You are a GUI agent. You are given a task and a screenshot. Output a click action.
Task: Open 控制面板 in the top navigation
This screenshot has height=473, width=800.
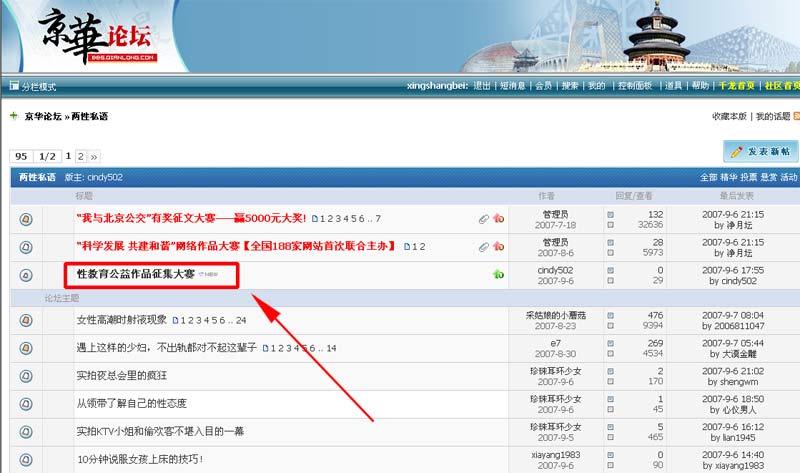[634, 86]
